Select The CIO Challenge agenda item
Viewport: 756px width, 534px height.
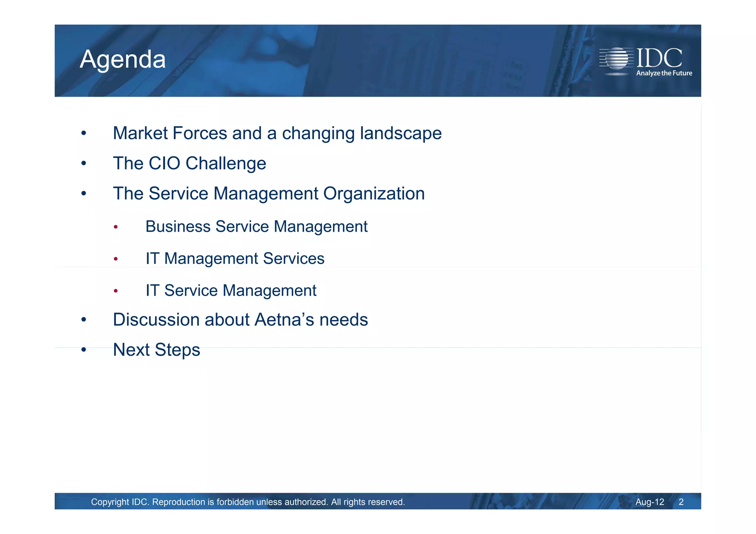[x=189, y=163]
